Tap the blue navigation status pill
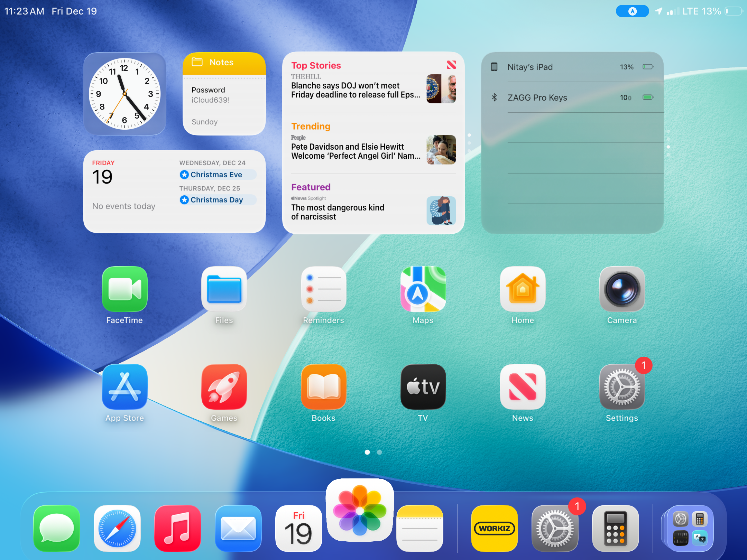747x560 pixels. click(632, 11)
